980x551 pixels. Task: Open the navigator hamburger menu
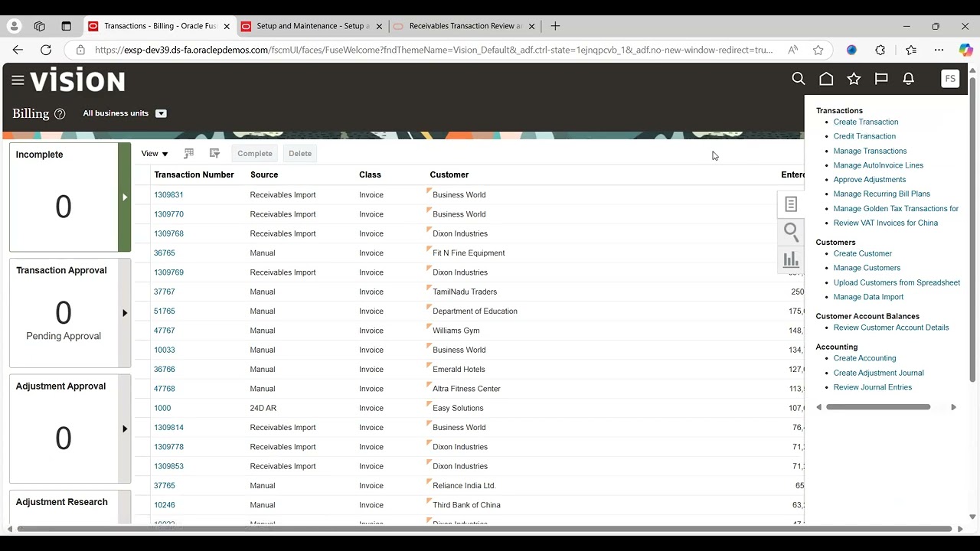[18, 80]
